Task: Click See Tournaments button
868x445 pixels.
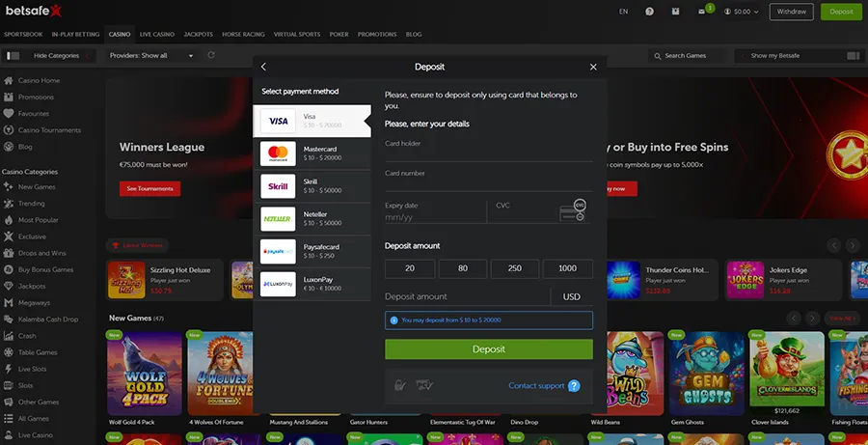Action: pyautogui.click(x=150, y=188)
